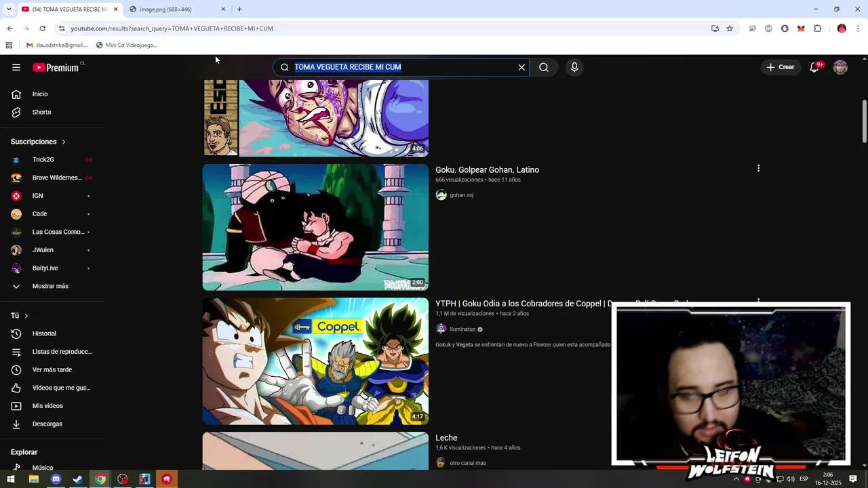Expand the Tú section chevron
The image size is (868, 488).
(26, 316)
